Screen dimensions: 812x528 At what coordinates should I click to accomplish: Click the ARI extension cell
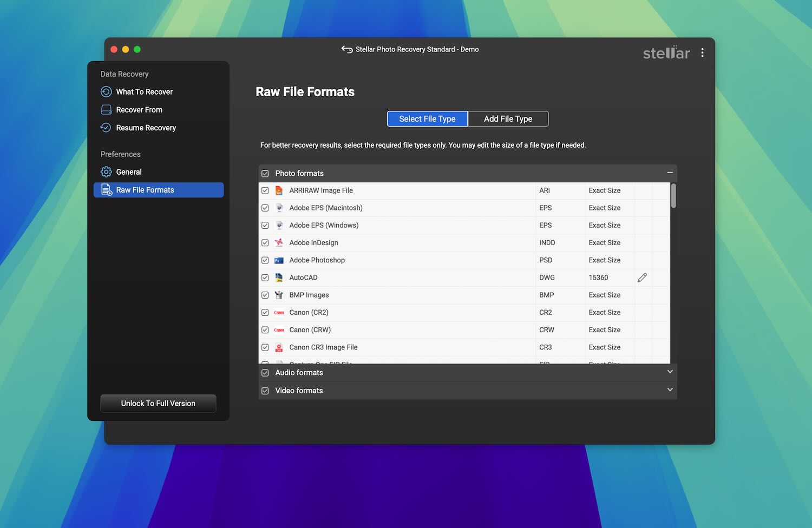[x=545, y=190]
